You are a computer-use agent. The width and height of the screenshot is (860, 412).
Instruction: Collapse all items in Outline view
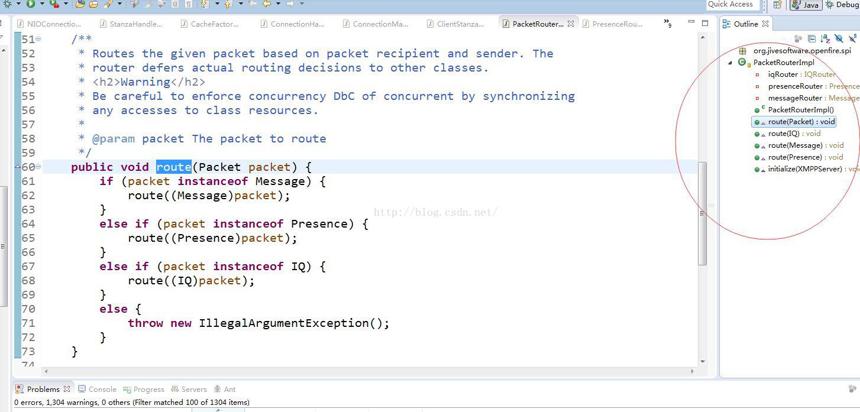click(812, 39)
